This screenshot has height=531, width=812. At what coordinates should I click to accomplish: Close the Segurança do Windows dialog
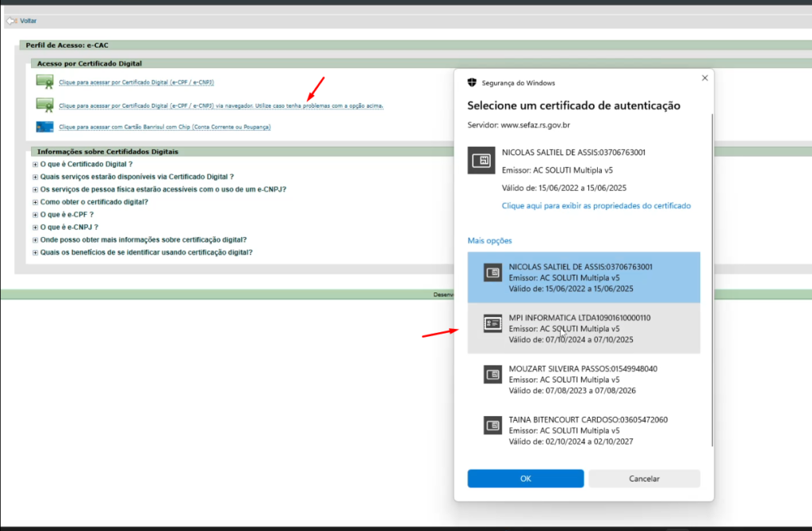(x=704, y=78)
